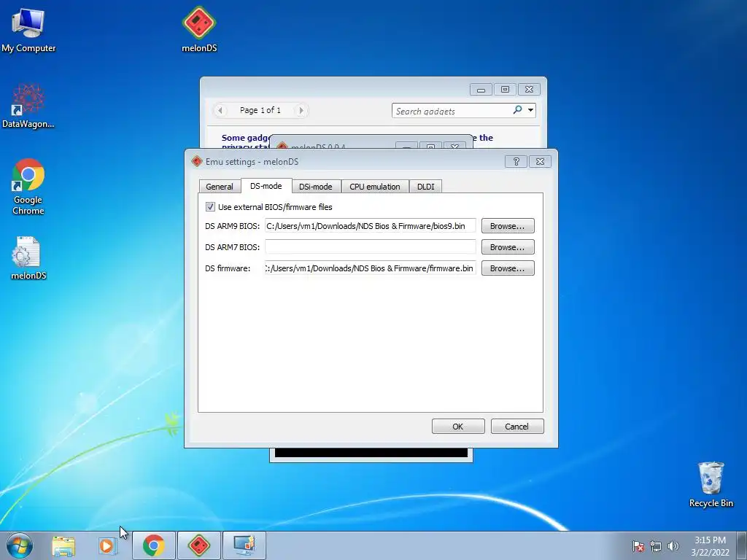Click the DS ARM9 BIOS path field

370,226
